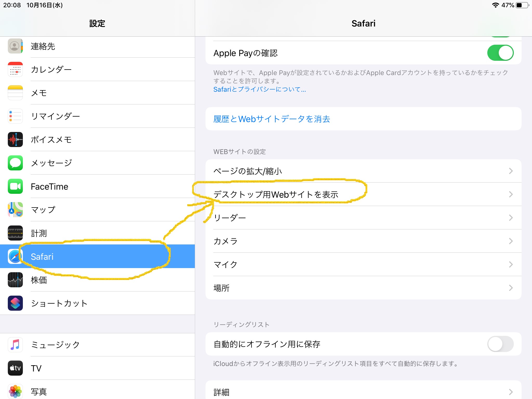The width and height of the screenshot is (532, 399).
Task: Tap the Photos (写真) flower icon
Action: click(15, 391)
